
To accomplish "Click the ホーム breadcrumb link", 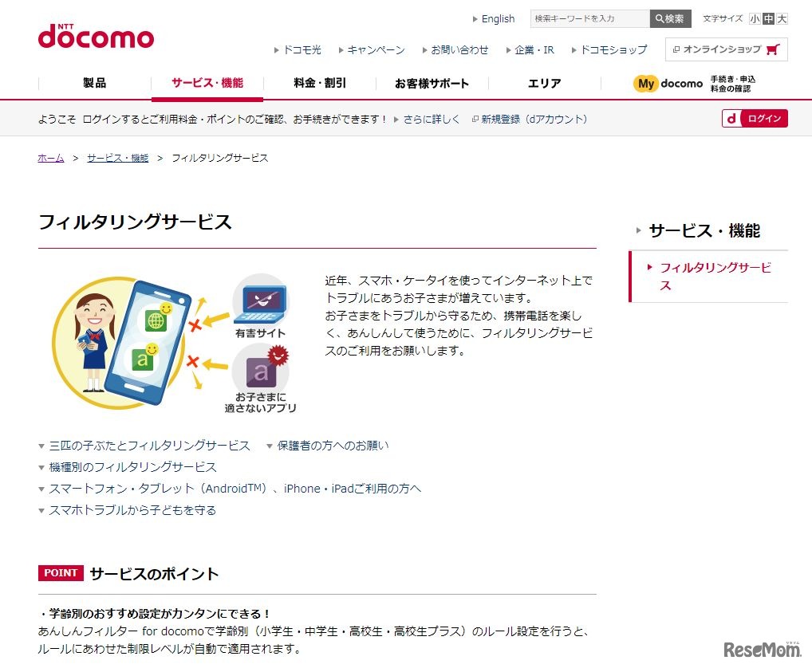I will click(51, 158).
